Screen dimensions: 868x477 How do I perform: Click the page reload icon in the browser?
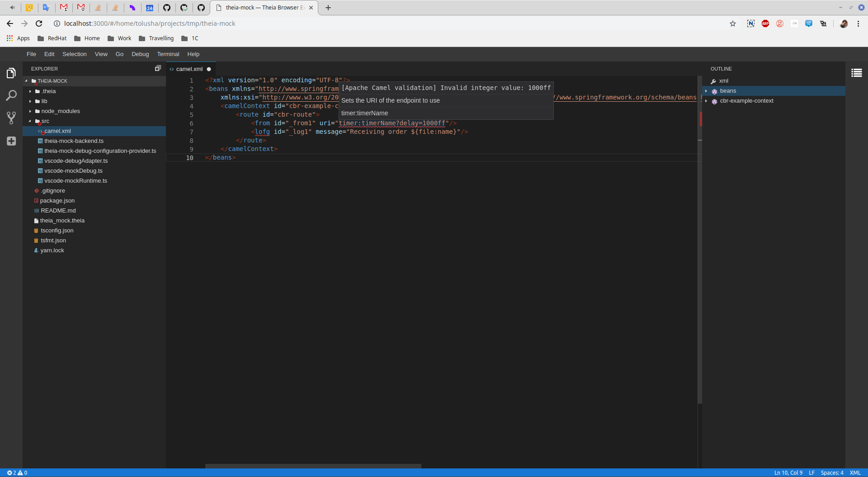39,24
